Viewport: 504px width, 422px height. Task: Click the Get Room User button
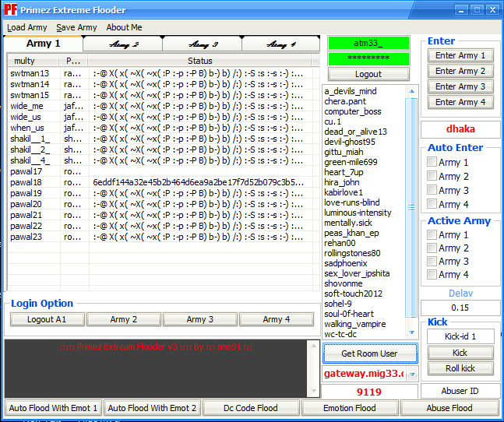tap(370, 353)
